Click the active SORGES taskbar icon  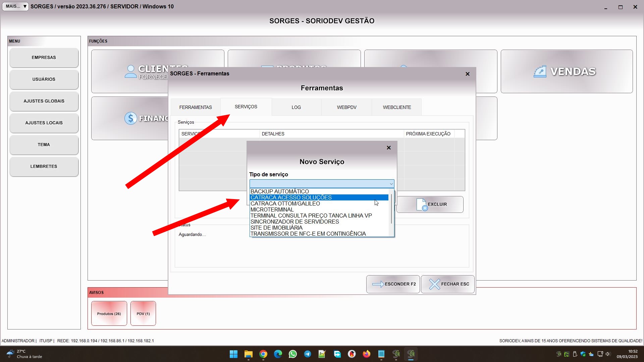pyautogui.click(x=411, y=354)
